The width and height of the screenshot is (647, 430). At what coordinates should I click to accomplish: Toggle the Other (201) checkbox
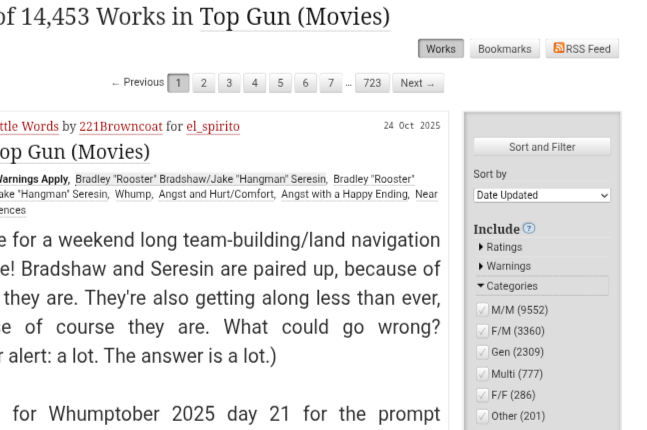(482, 416)
